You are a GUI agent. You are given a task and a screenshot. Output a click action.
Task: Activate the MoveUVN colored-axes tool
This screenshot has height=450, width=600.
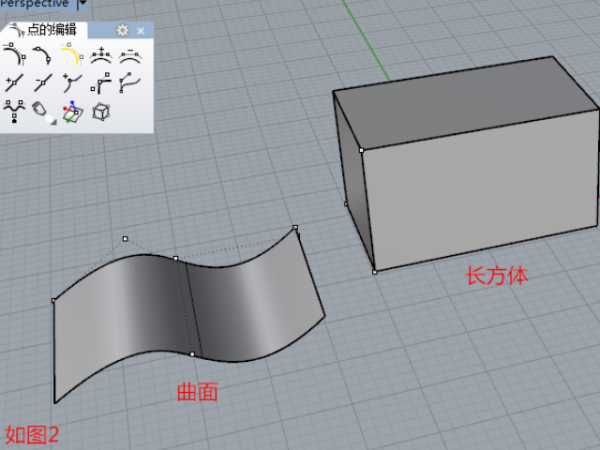pos(70,111)
